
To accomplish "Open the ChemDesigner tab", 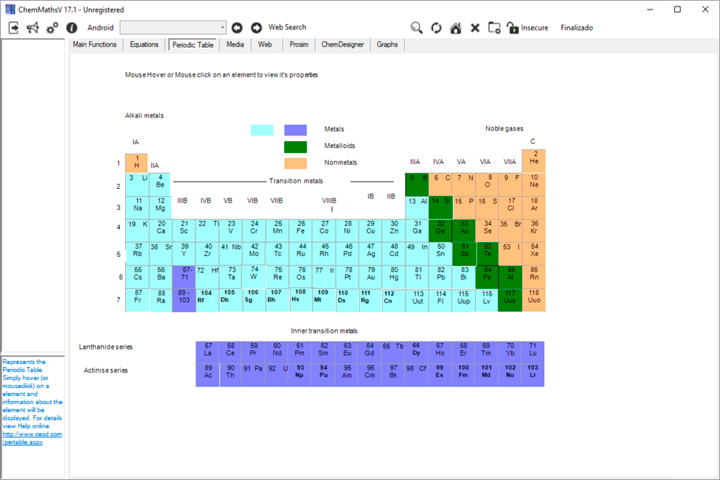I will click(x=343, y=45).
